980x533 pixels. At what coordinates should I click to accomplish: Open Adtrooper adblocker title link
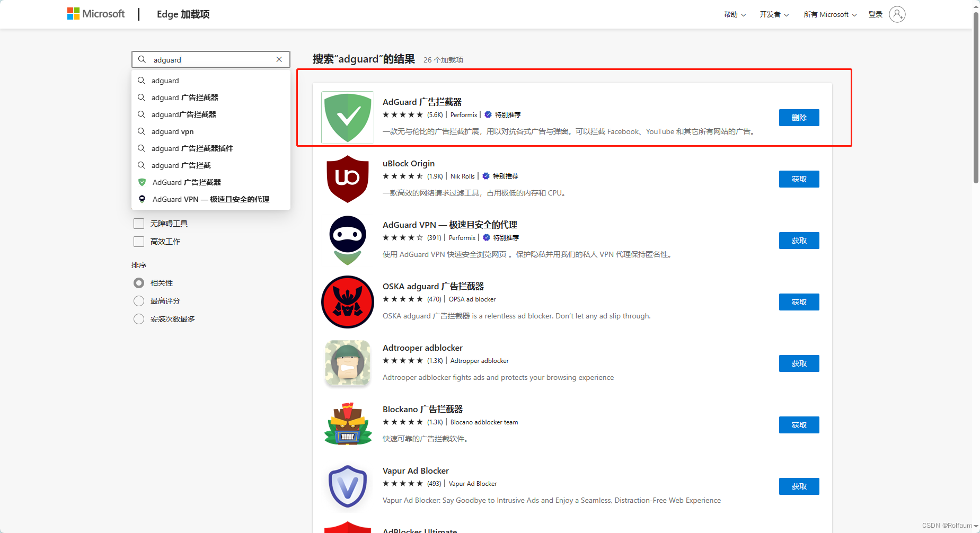422,348
